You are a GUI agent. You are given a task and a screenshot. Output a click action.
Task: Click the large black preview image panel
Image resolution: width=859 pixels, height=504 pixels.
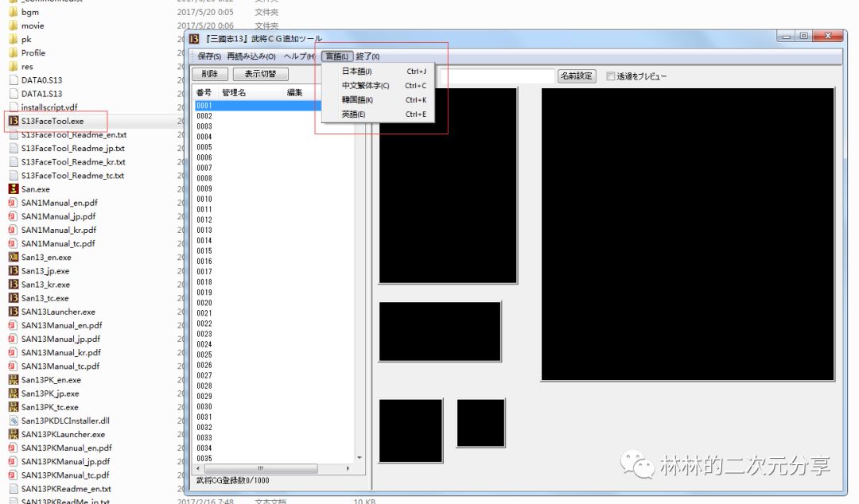point(687,234)
